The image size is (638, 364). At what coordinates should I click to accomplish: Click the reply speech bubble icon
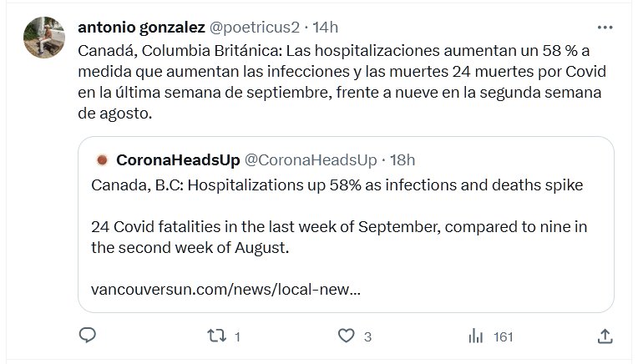coord(89,336)
